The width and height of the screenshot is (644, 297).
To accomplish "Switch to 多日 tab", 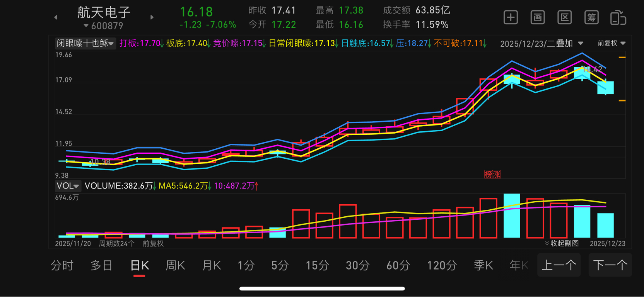I will (101, 266).
